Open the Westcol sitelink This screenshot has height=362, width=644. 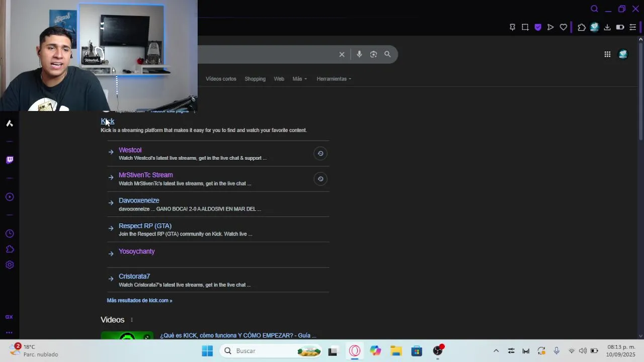pos(130,150)
